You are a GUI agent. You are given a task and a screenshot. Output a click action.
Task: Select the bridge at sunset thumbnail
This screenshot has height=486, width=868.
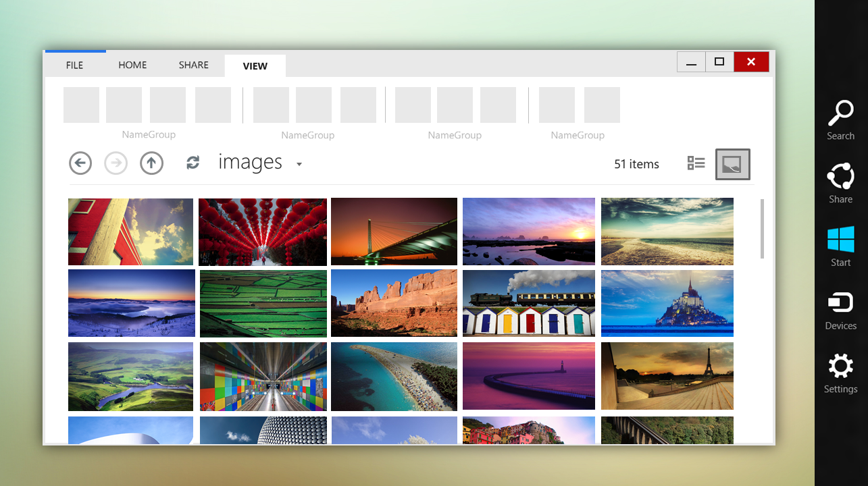pos(394,232)
